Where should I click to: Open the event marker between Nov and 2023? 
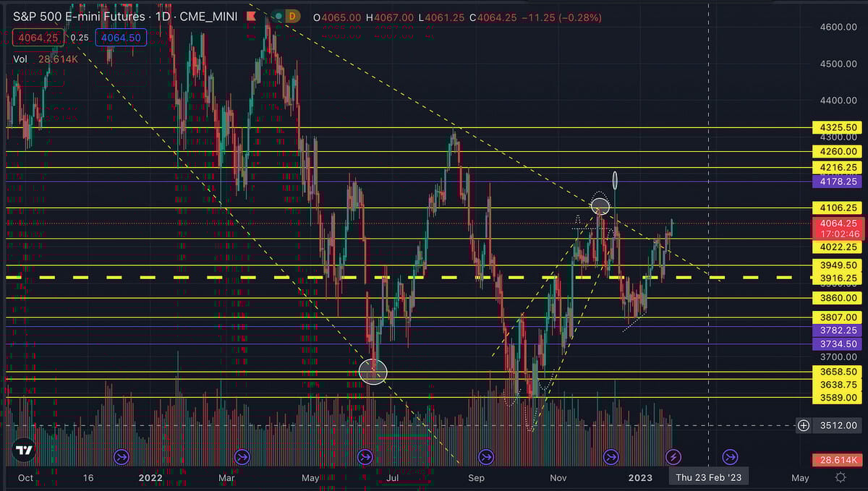point(611,456)
